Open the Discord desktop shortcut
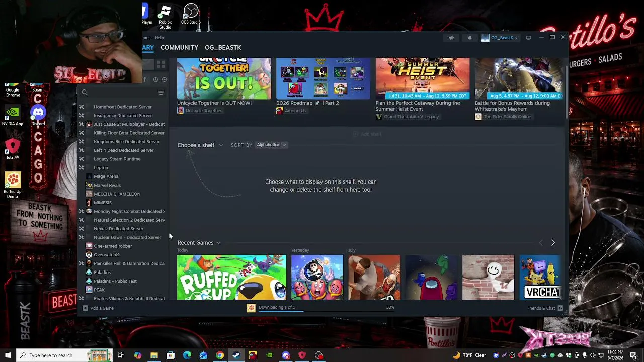This screenshot has width=644, height=362. point(38,115)
